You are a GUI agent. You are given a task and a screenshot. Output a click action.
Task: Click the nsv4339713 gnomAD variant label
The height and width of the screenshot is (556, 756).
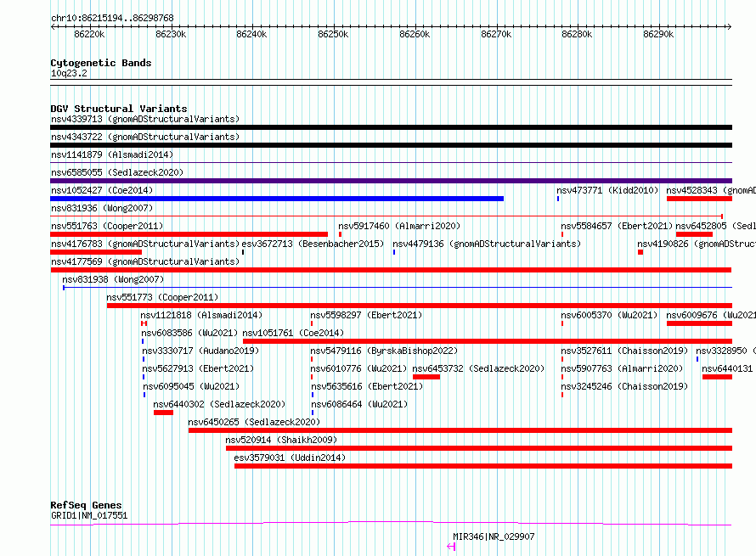click(145, 119)
